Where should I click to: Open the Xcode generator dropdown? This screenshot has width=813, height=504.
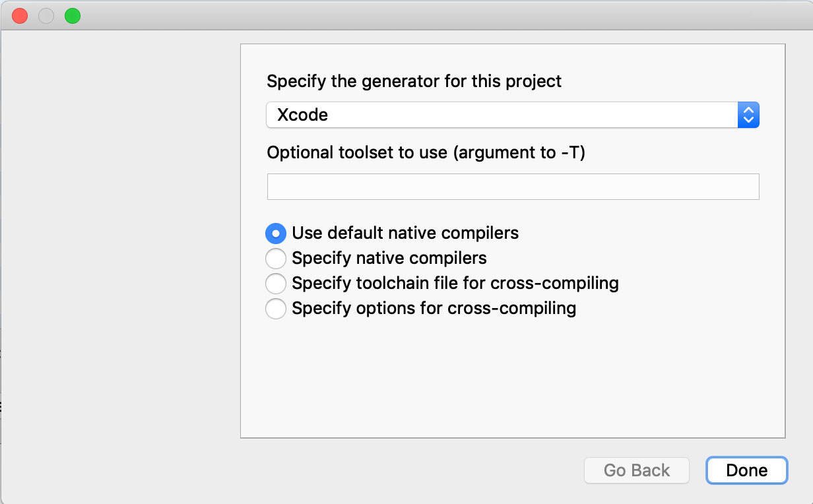point(502,115)
